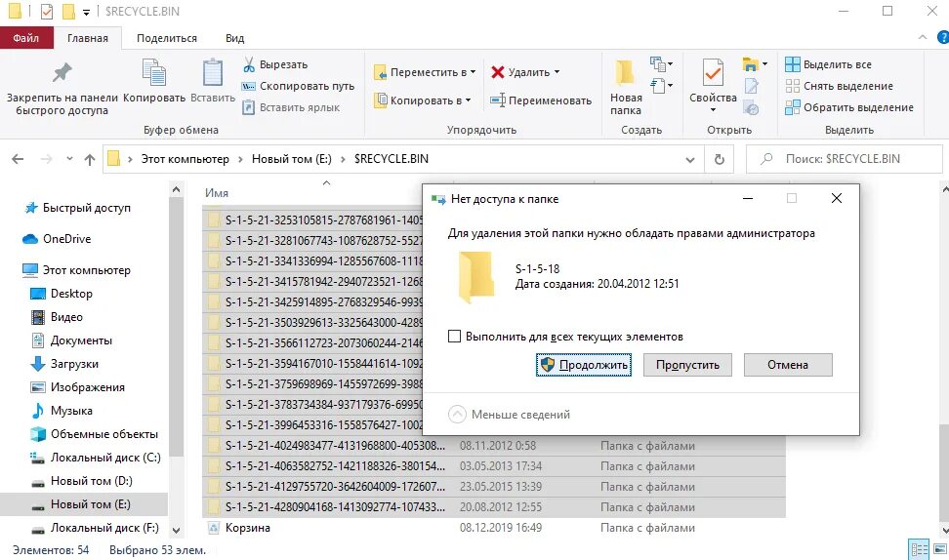949x560 pixels.
Task: Refresh the $RECYCLE.BIN folder view
Action: click(719, 159)
